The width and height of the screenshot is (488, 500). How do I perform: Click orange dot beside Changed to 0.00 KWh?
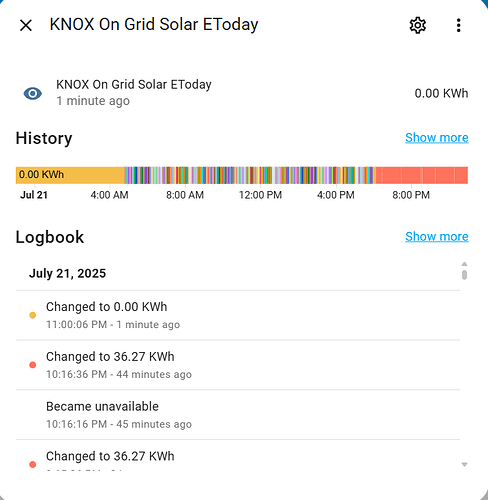tap(33, 315)
